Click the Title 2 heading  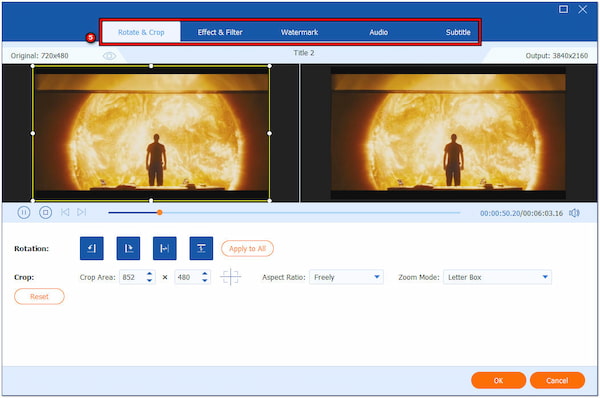point(304,53)
